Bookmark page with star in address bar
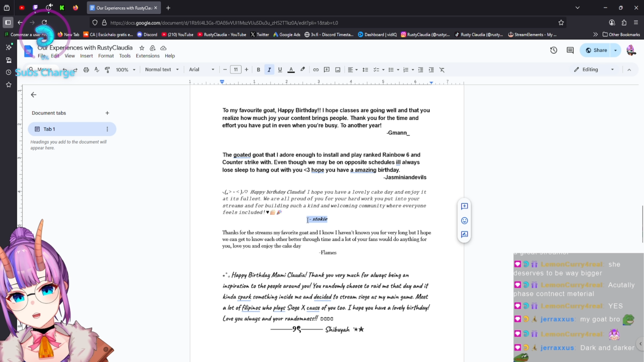This screenshot has height=362, width=644. (x=561, y=23)
